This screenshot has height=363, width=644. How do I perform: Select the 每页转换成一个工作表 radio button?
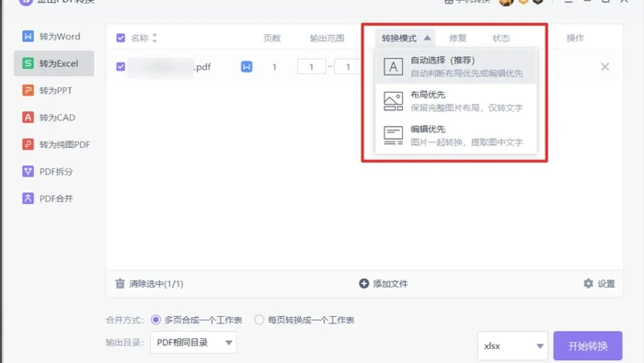coord(259,320)
